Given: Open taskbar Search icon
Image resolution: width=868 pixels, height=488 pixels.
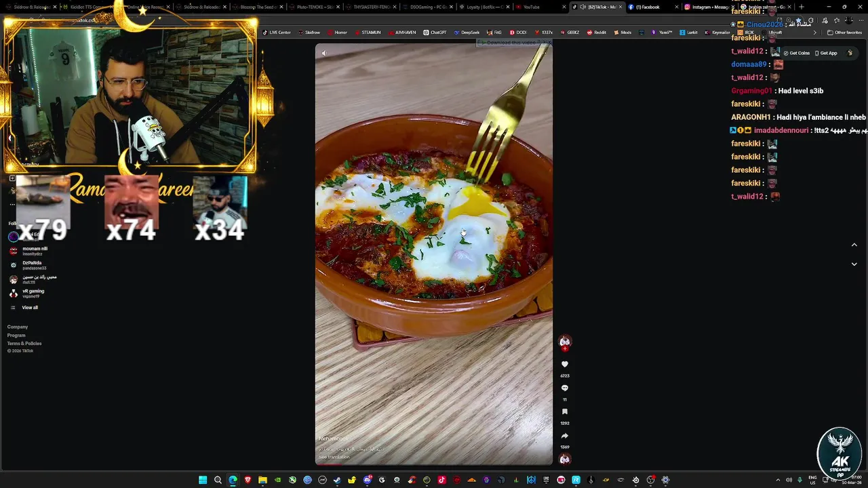Looking at the screenshot, I should (x=218, y=480).
